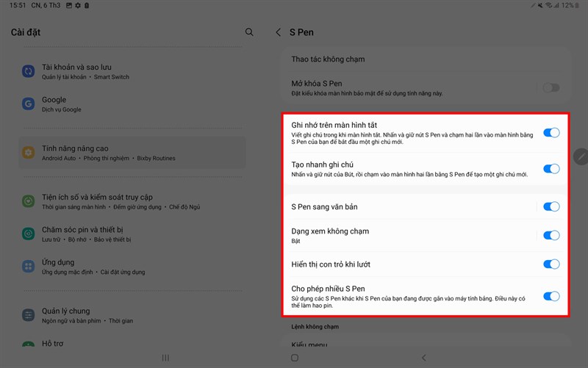Switch off Dạng xem không chạm

point(551,235)
